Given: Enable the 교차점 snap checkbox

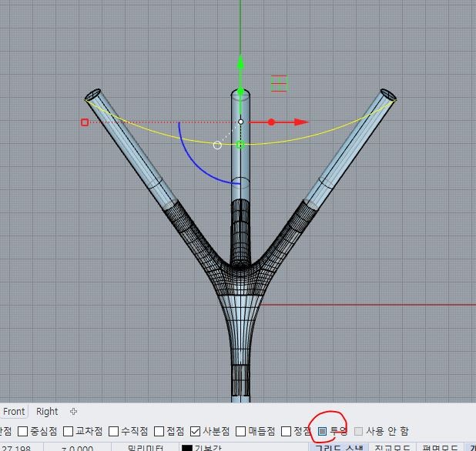Looking at the screenshot, I should point(69,431).
